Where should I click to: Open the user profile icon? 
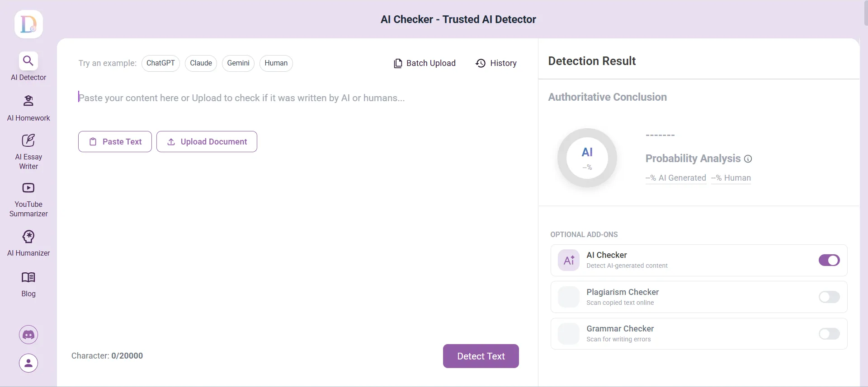tap(28, 363)
